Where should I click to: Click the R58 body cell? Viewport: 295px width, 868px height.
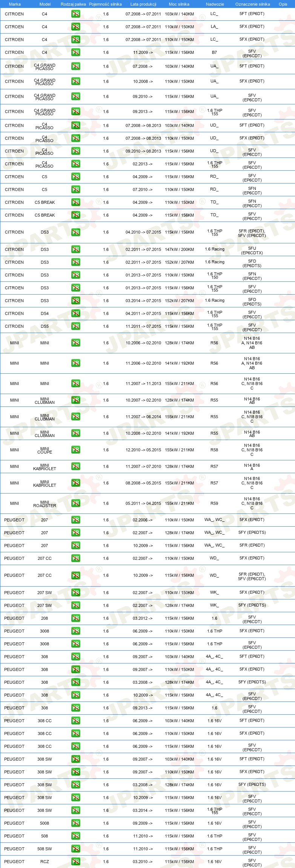214,450
